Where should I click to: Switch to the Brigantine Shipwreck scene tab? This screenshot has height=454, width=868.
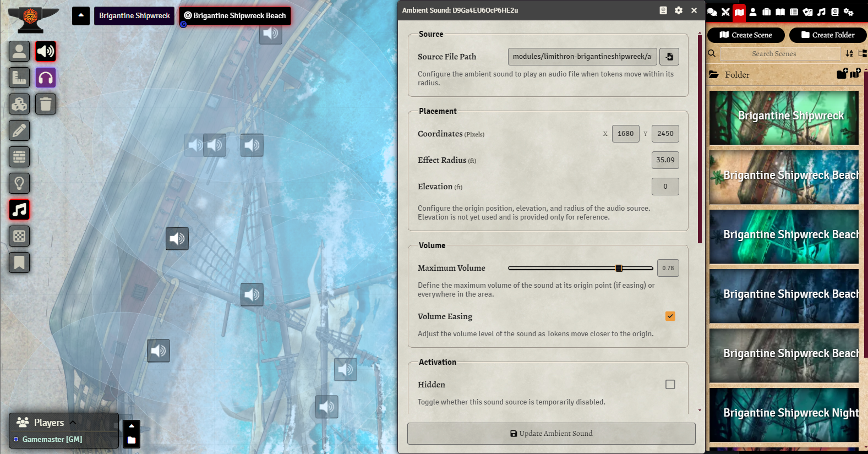coord(134,15)
